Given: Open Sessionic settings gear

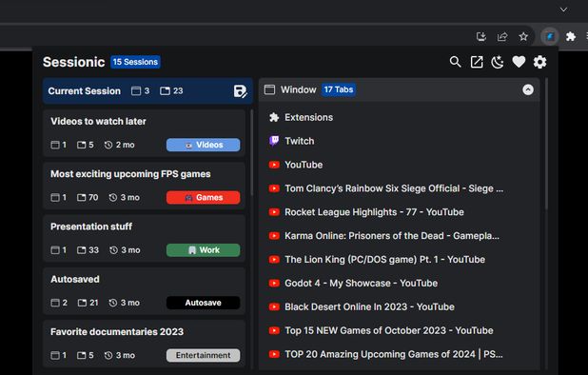Looking at the screenshot, I should pos(540,62).
